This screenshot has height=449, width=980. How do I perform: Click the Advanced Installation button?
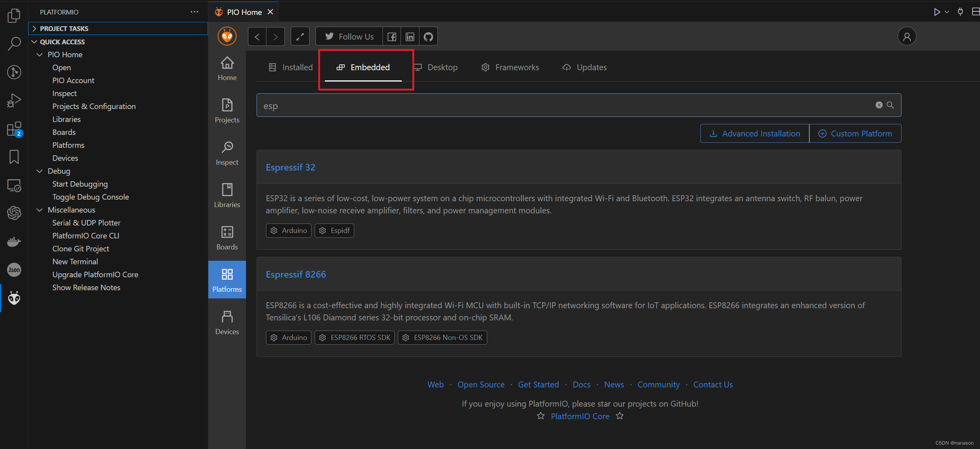tap(754, 133)
